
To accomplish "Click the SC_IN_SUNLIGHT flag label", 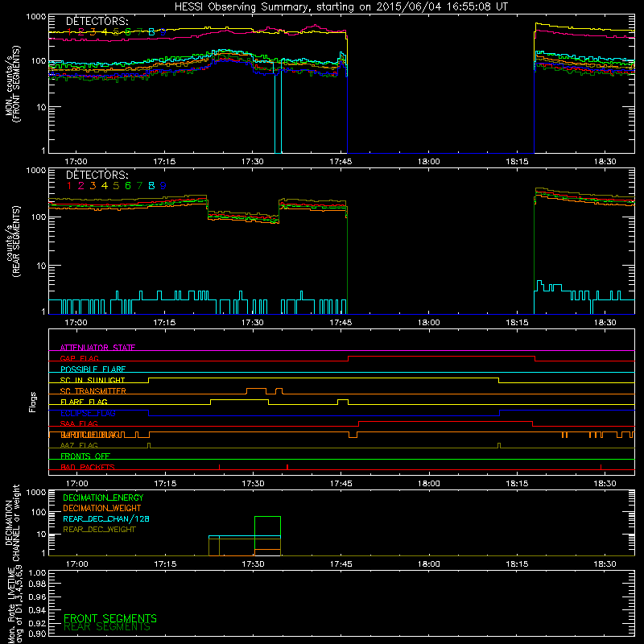I will click(93, 380).
